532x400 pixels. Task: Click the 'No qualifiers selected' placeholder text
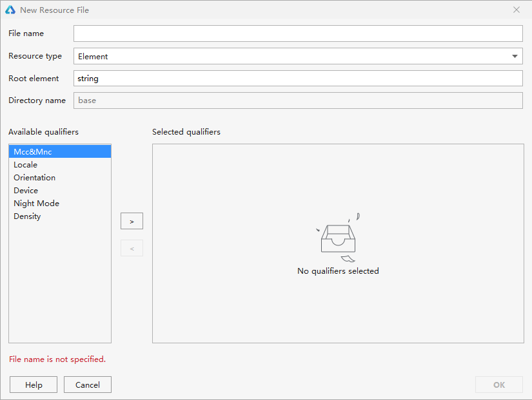[338, 271]
